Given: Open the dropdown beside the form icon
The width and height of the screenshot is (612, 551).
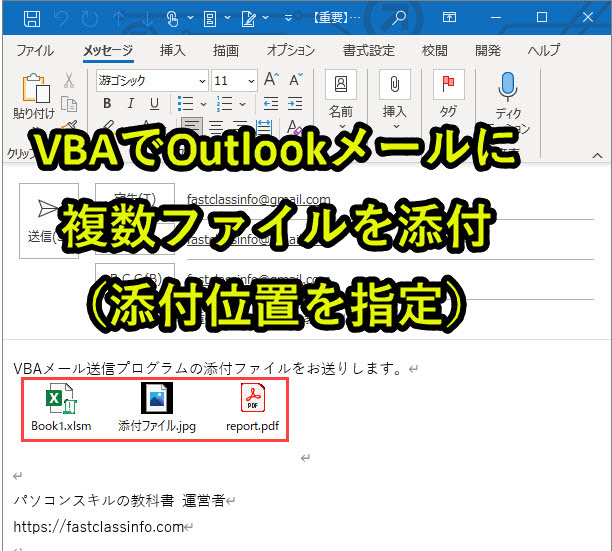Looking at the screenshot, I should [x=227, y=18].
